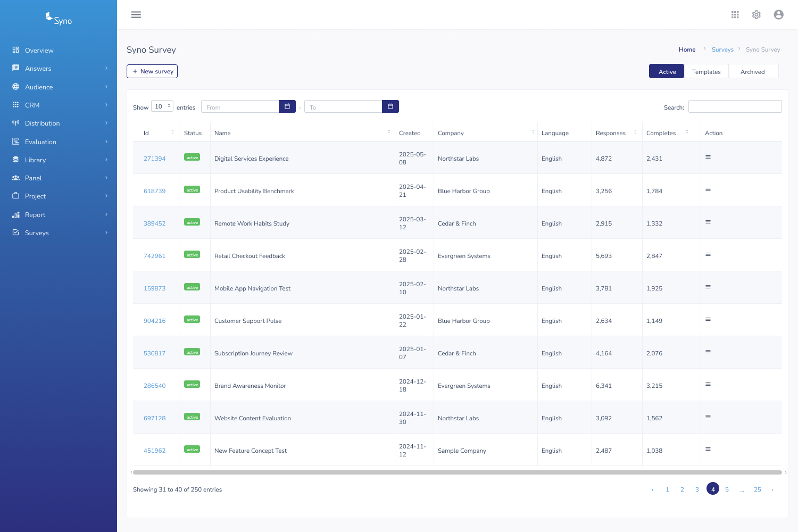Expand the Evaluation sidebar section
This screenshot has width=798, height=532.
click(x=59, y=142)
